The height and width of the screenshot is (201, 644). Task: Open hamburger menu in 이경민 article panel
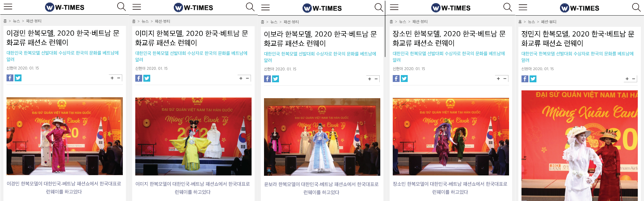[8, 7]
